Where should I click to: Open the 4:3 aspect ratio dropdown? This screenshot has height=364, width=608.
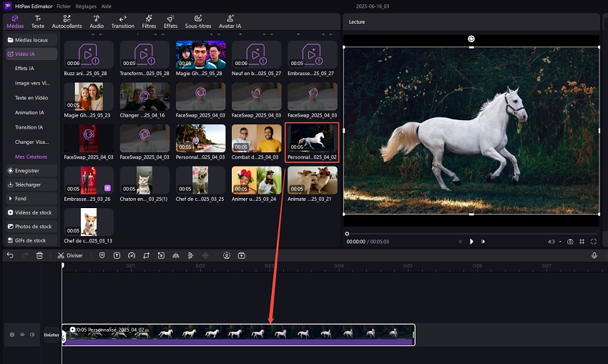coord(554,242)
